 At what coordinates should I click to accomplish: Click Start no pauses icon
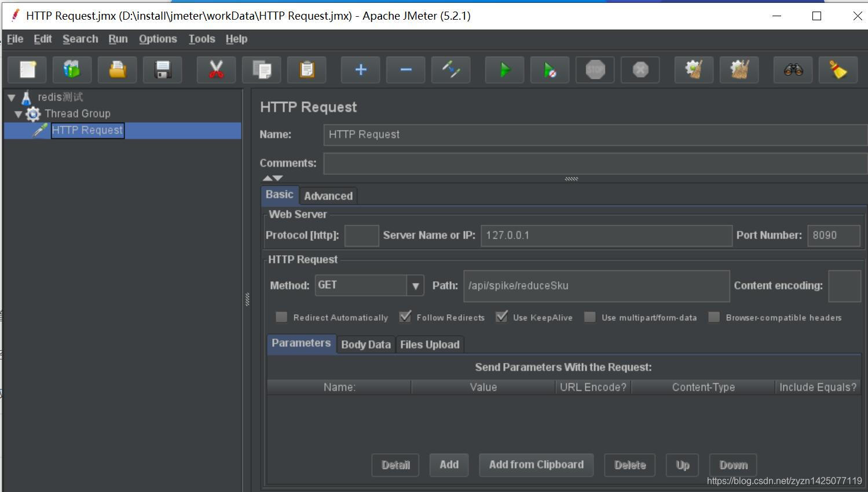click(550, 70)
